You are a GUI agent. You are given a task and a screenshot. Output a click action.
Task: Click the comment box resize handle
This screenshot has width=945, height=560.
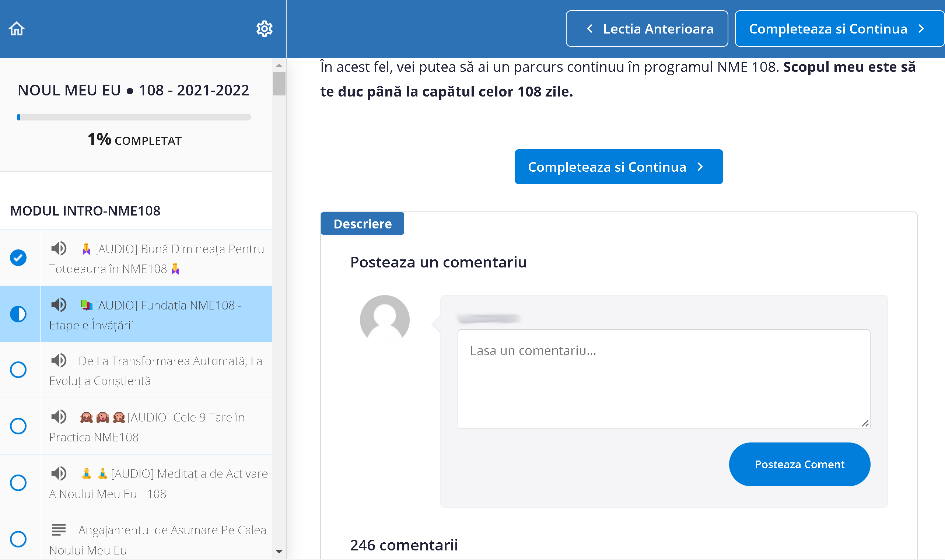coord(865,423)
